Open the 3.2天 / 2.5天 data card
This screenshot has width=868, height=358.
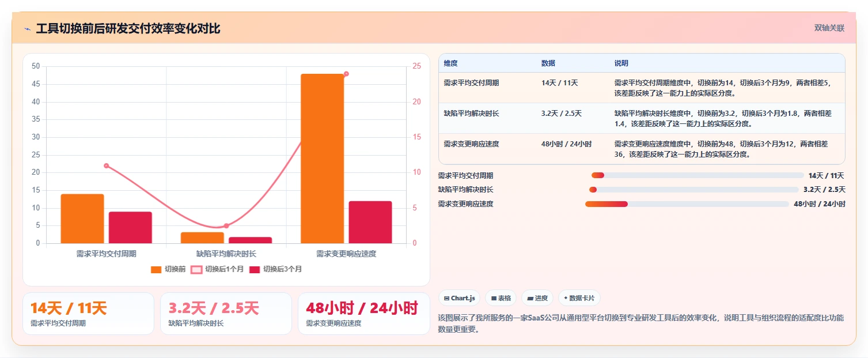coord(226,314)
